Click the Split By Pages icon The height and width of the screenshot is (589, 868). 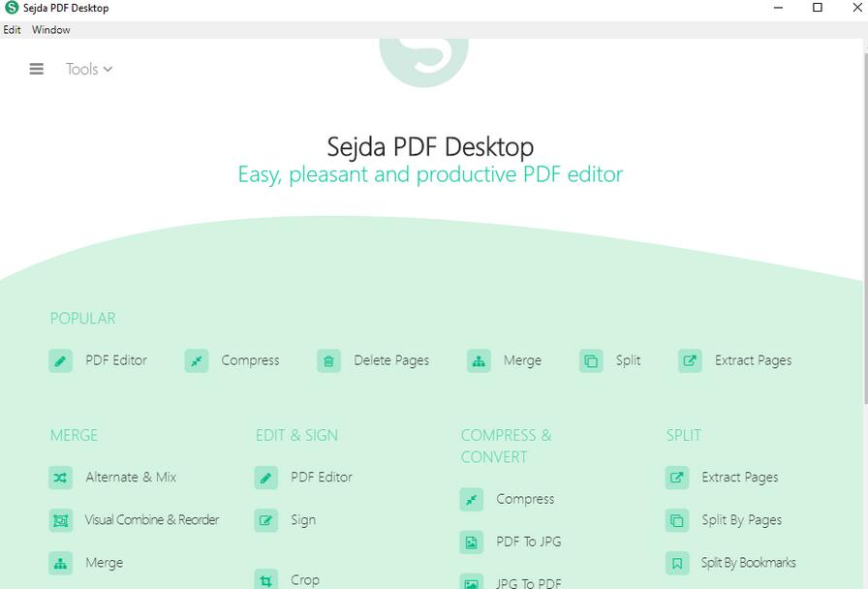click(x=676, y=520)
